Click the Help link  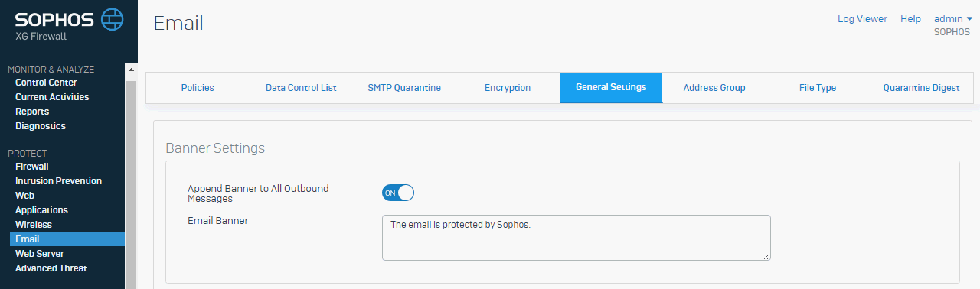910,19
